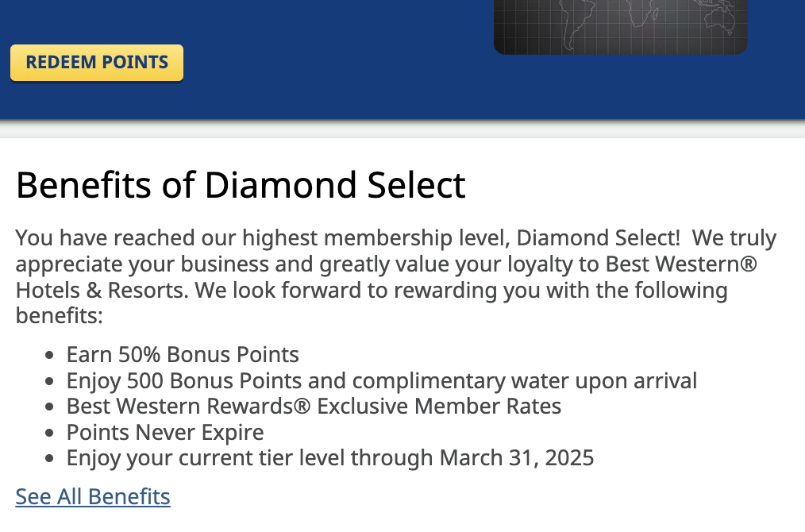Click the Redeem Points button
The width and height of the screenshot is (805, 532).
click(x=97, y=63)
